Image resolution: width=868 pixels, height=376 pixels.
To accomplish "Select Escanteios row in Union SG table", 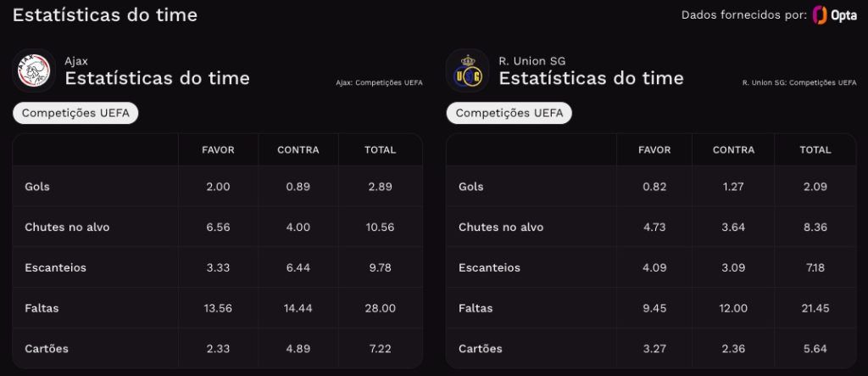I will click(652, 267).
